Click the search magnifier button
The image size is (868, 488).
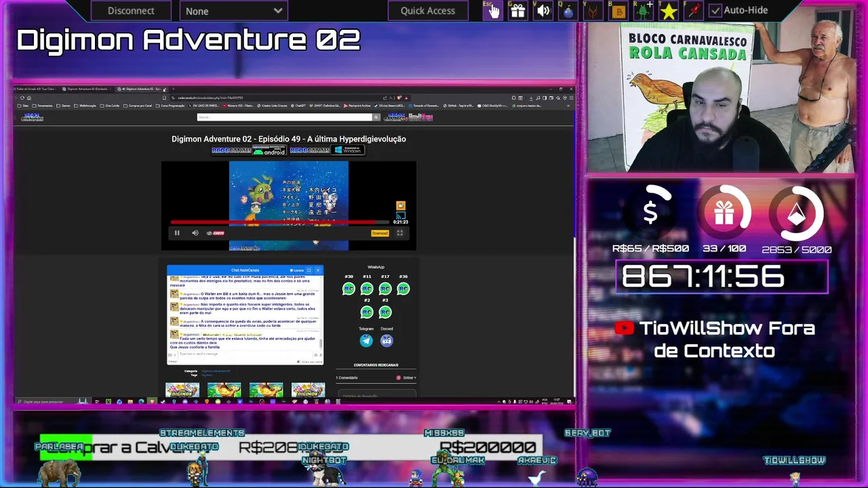376,117
